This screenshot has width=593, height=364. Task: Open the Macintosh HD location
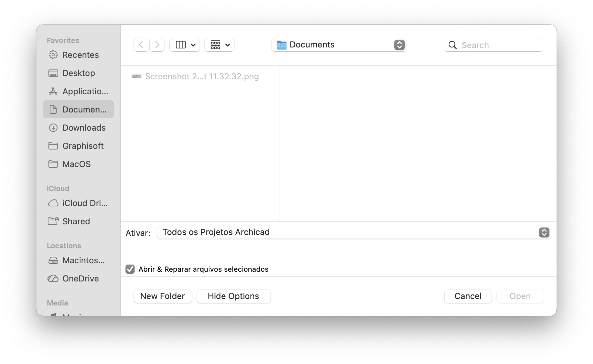coord(78,260)
